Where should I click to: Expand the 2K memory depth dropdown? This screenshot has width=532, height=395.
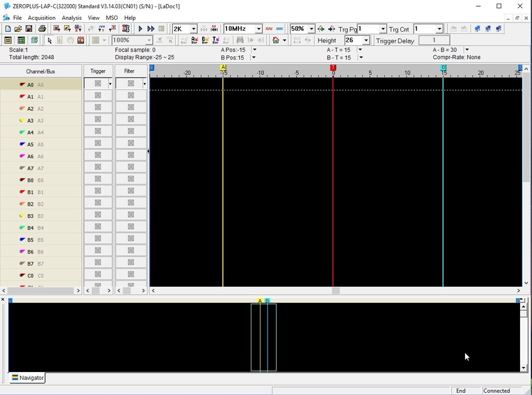pos(193,29)
